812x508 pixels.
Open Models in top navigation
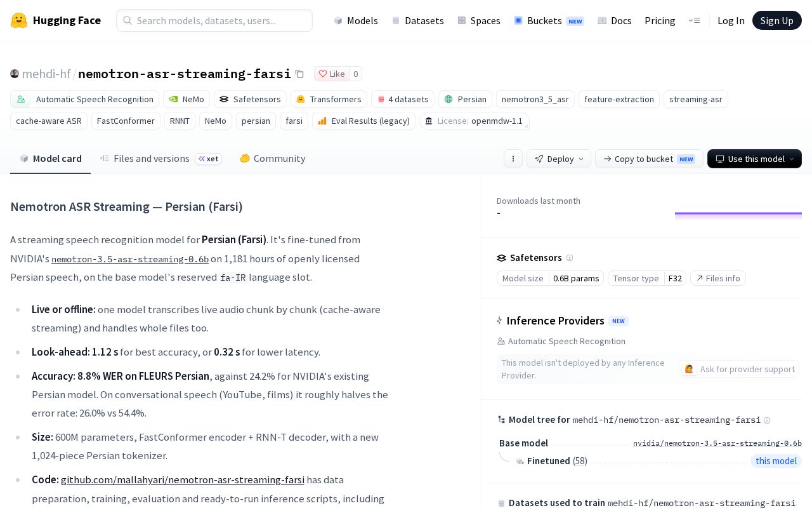click(356, 20)
